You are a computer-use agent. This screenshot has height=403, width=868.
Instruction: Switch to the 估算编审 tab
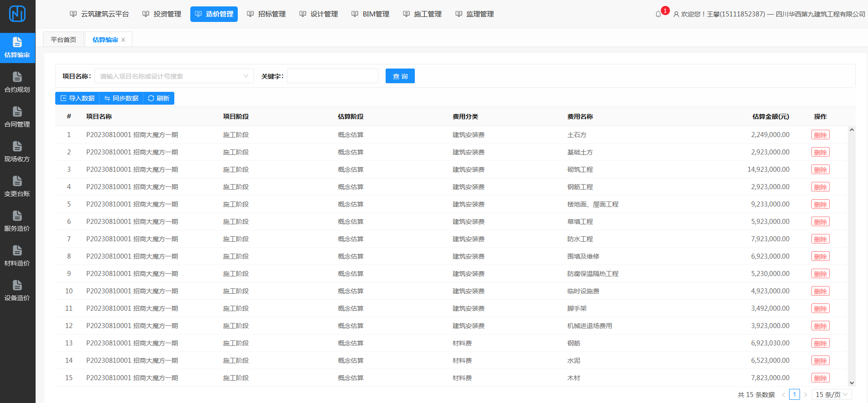[105, 40]
